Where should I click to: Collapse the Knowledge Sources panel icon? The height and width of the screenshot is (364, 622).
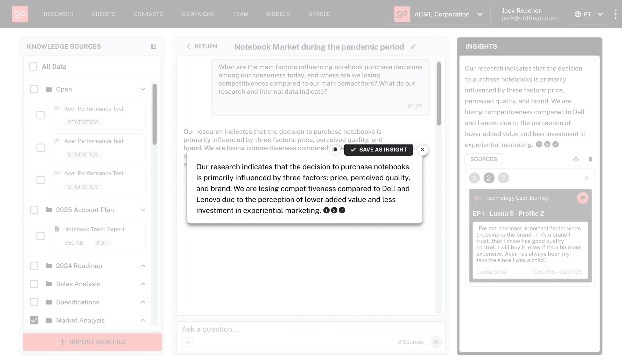pos(153,46)
